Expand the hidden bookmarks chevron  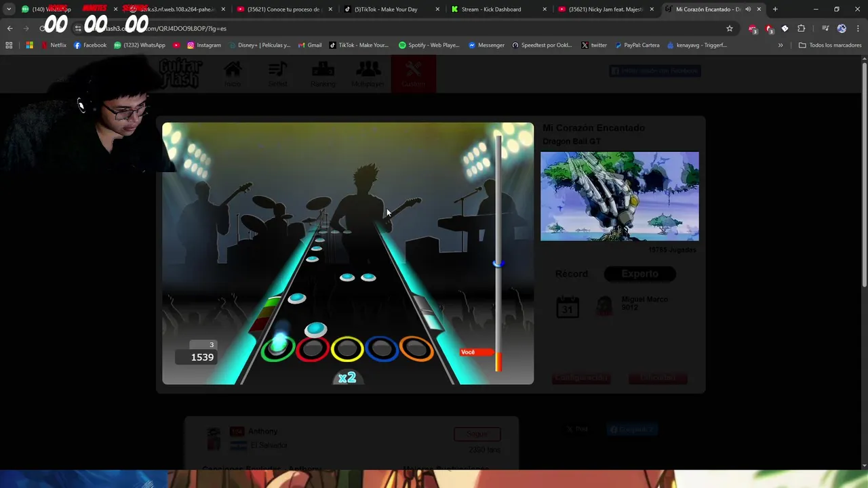pyautogui.click(x=781, y=45)
